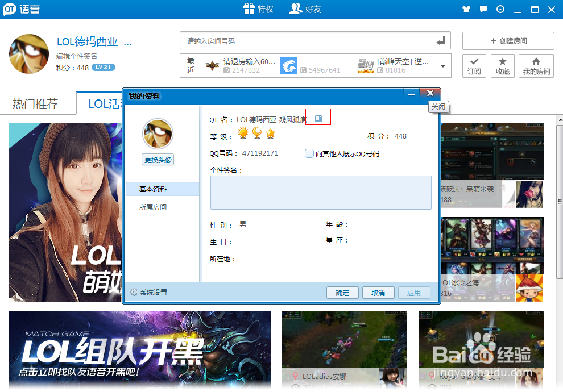Open recent room 81016 巅峰天空
Viewport: 563px width, 392px height.
[x=393, y=66]
